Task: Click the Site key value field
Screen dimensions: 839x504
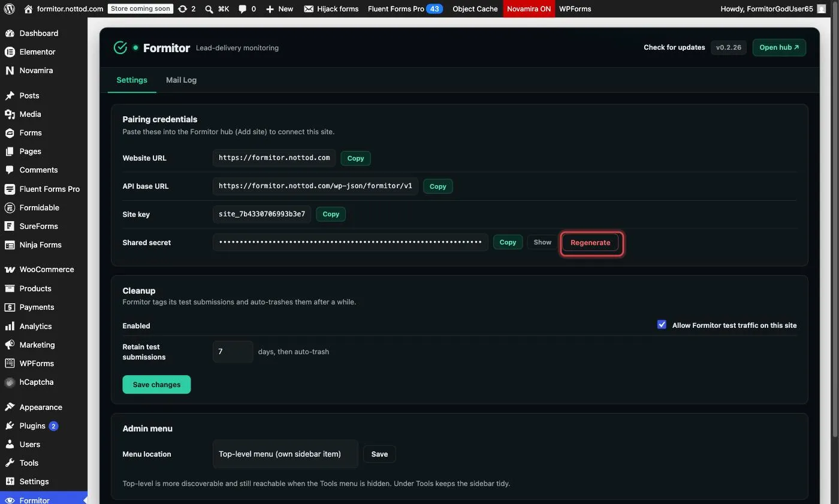Action: (x=262, y=214)
